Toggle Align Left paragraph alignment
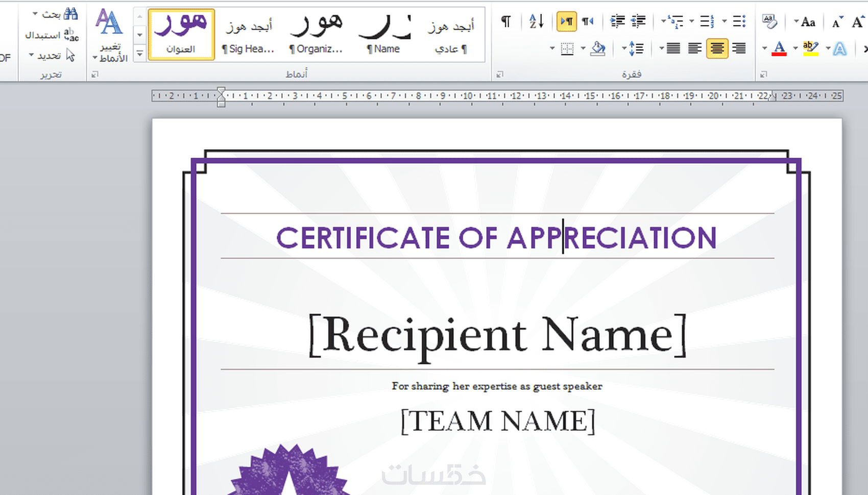The width and height of the screenshot is (868, 495). (x=695, y=48)
